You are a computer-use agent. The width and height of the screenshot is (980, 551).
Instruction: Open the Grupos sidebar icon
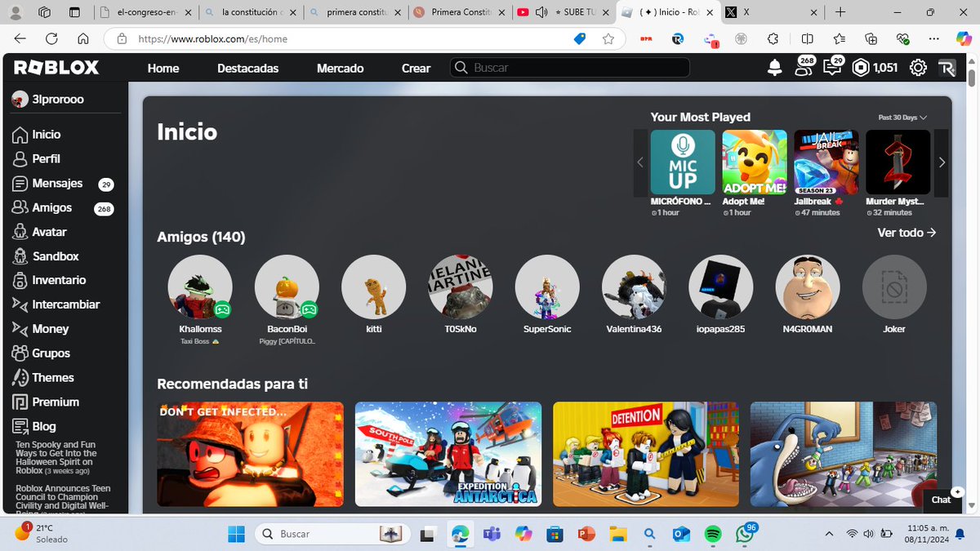coord(20,353)
